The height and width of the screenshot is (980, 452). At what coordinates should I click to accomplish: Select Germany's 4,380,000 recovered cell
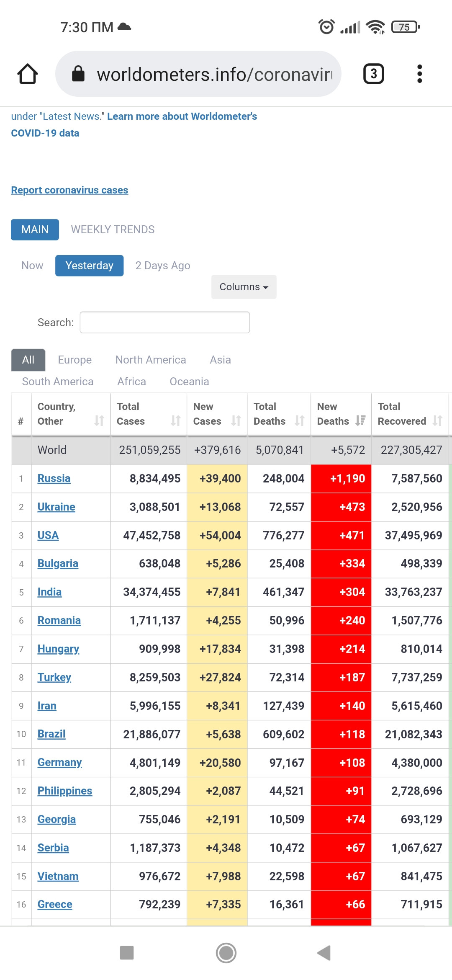pos(410,762)
